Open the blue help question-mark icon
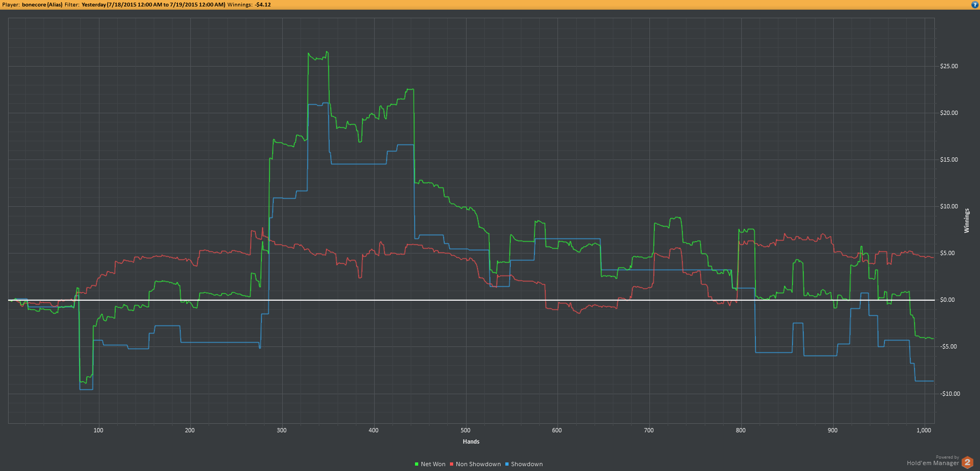Viewport: 980px width, 471px height. pyautogui.click(x=975, y=4)
